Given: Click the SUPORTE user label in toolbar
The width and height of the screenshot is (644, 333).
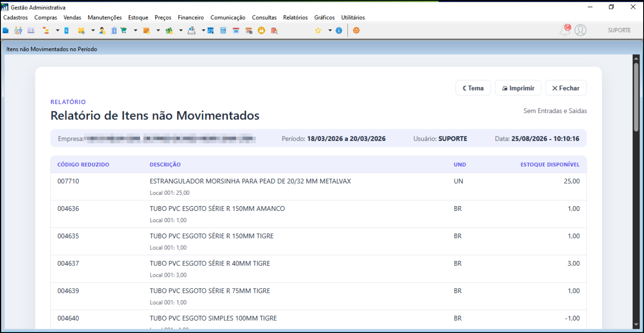Looking at the screenshot, I should 619,30.
